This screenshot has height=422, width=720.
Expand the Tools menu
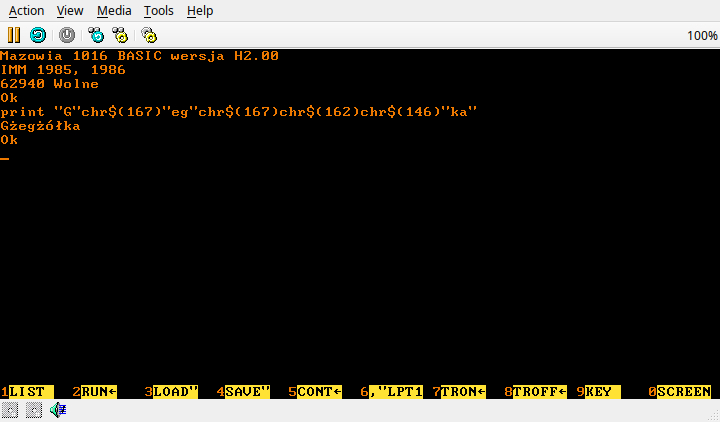coord(158,11)
